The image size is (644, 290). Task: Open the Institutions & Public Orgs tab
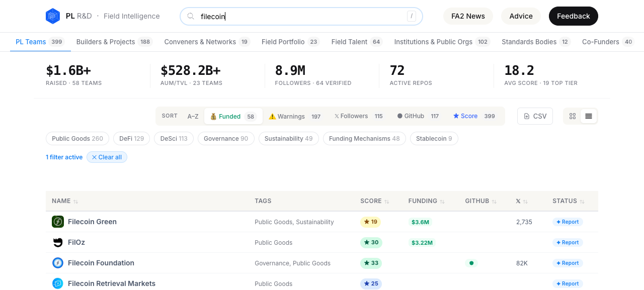click(442, 42)
